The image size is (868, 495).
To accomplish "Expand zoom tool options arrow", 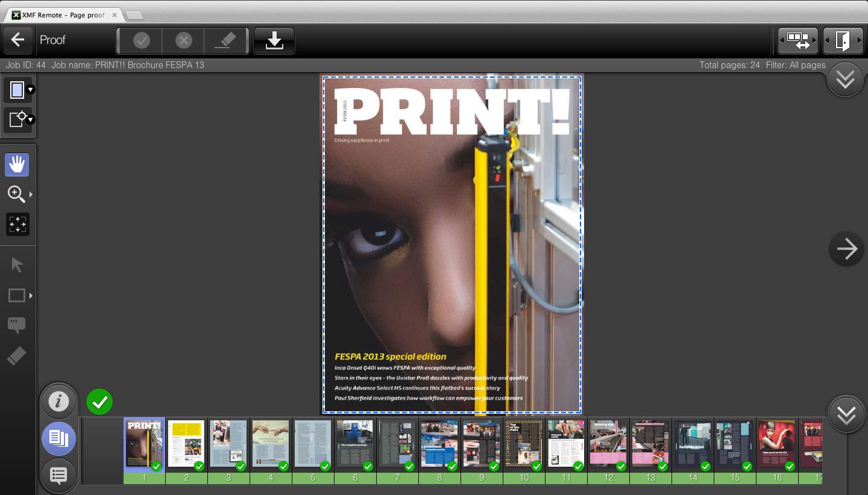I will click(31, 195).
